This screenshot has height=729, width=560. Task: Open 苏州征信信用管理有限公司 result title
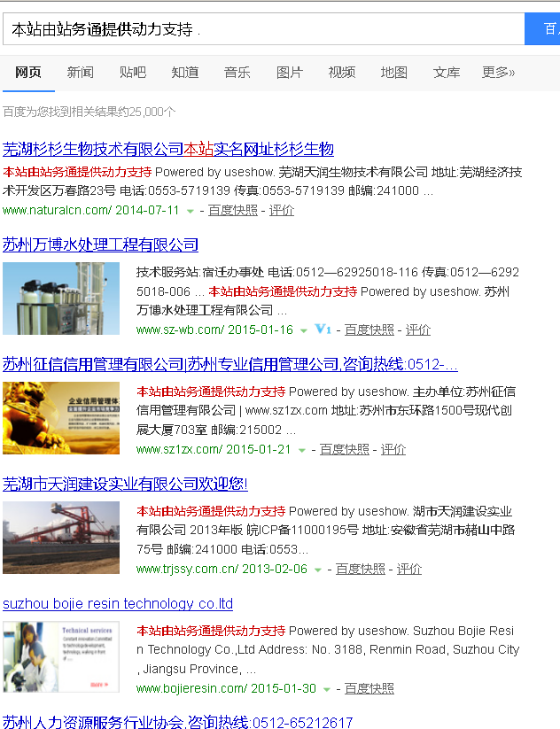click(230, 365)
